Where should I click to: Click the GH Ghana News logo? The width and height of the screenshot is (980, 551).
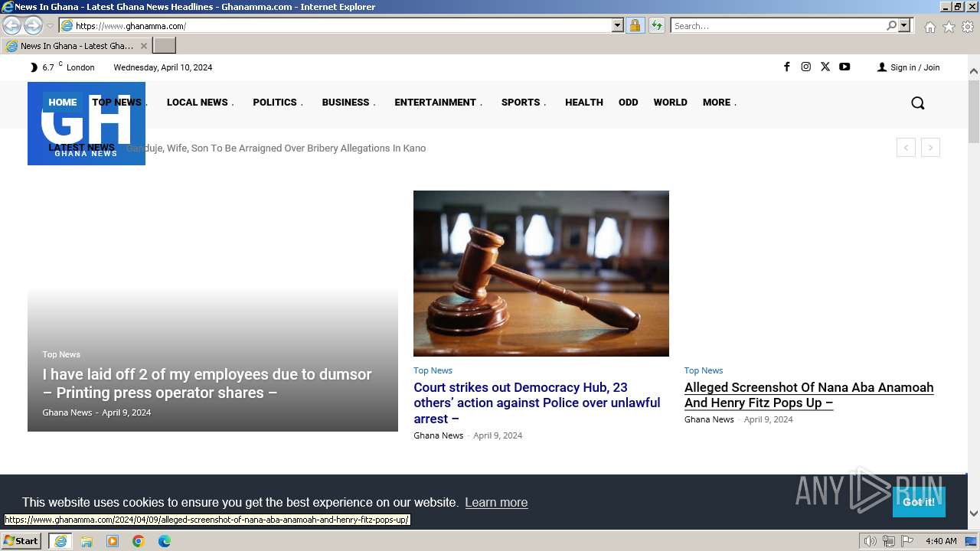(87, 123)
